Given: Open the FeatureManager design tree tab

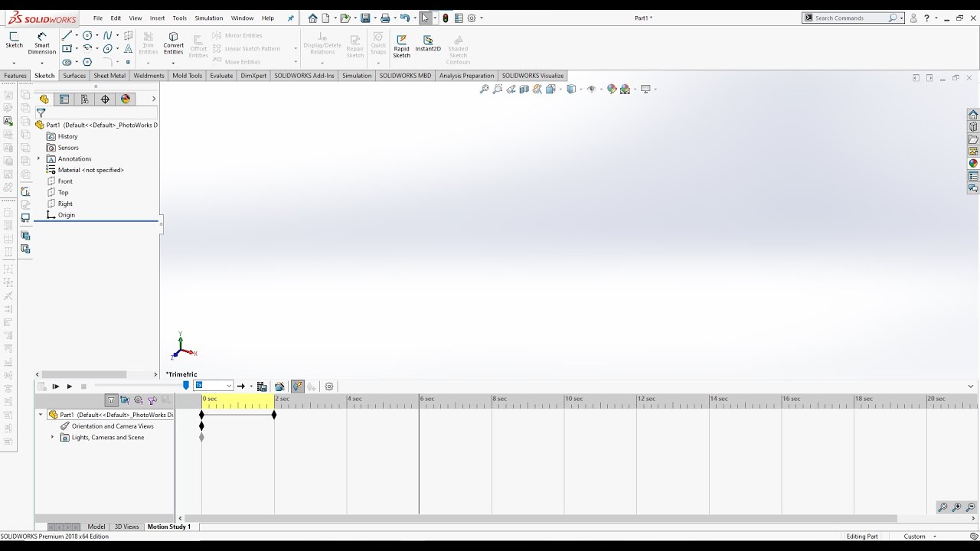Looking at the screenshot, I should click(x=44, y=99).
